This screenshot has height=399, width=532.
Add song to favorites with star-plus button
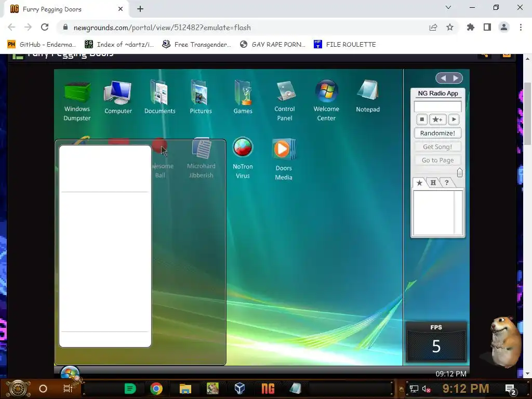point(437,119)
